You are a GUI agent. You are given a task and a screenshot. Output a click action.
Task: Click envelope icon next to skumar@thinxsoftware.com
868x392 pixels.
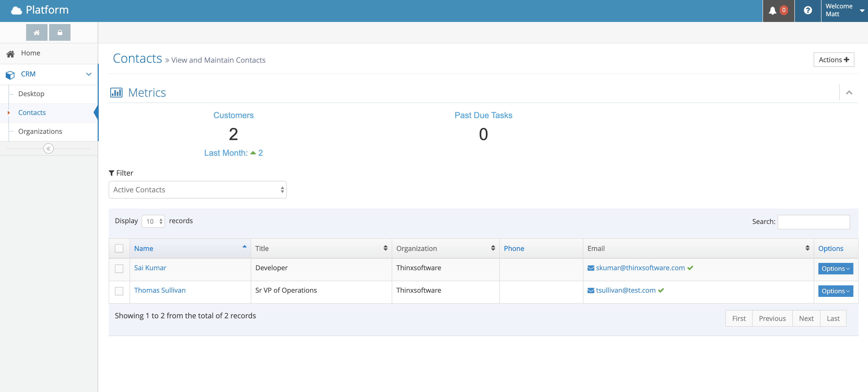(x=591, y=268)
